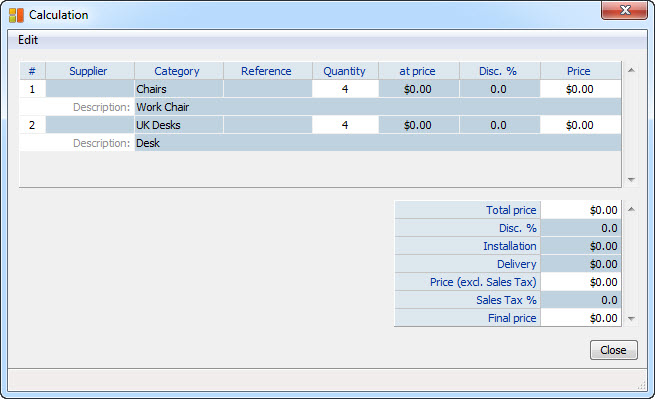Viewport: 655px width, 399px height.
Task: Select the Quantity cell in Chairs row
Action: point(345,89)
